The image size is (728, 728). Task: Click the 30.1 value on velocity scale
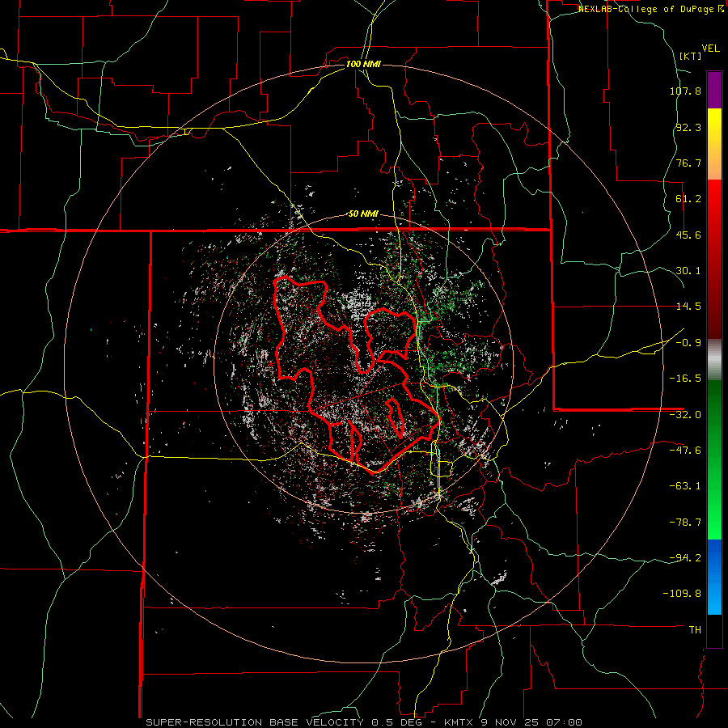click(x=688, y=271)
